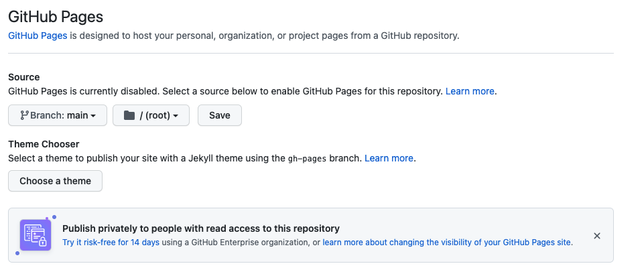This screenshot has height=276, width=644.
Task: Open learn more about changing visibility link
Action: click(x=447, y=242)
